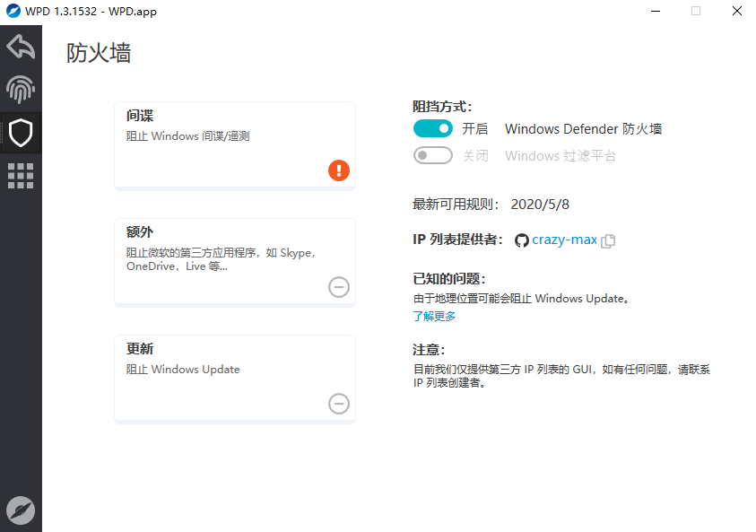The height and width of the screenshot is (532, 756).
Task: Click the Windows 过滤平台 label
Action: (x=560, y=156)
